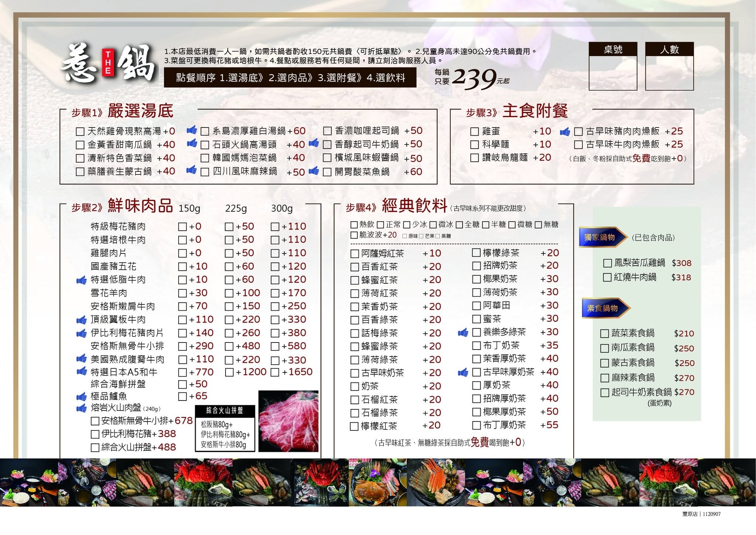Click the 豐原店 1120907 footer text
Image resolution: width=756 pixels, height=535 pixels.
coord(701,514)
